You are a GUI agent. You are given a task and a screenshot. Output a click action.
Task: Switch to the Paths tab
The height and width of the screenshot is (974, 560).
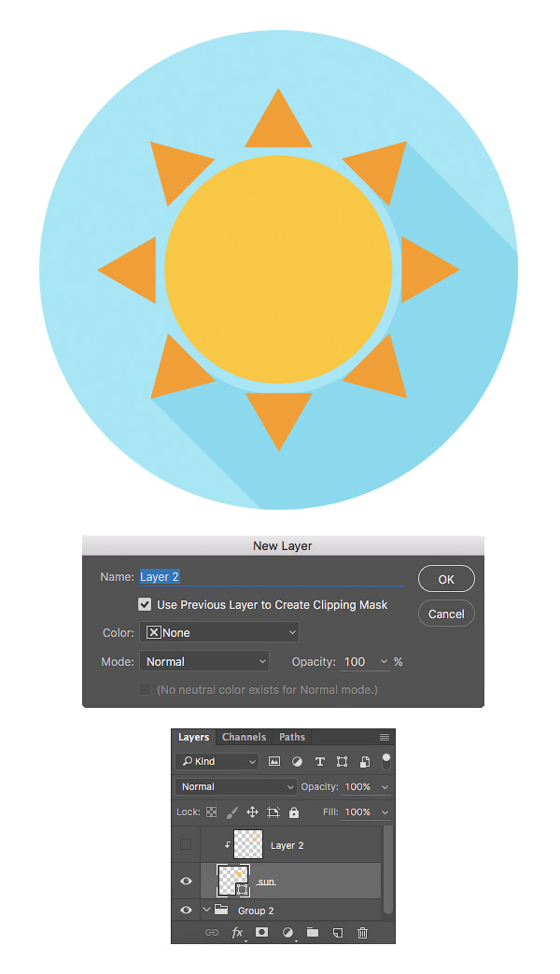[x=292, y=737]
